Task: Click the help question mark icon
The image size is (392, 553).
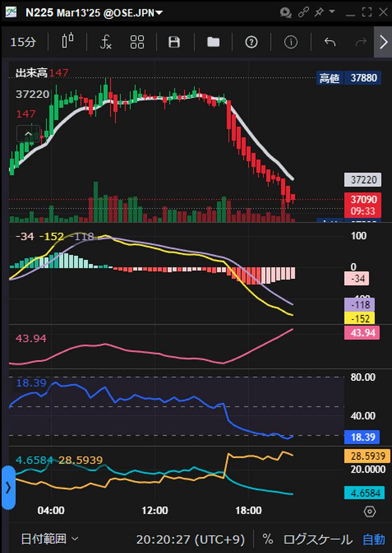Action: pyautogui.click(x=251, y=42)
